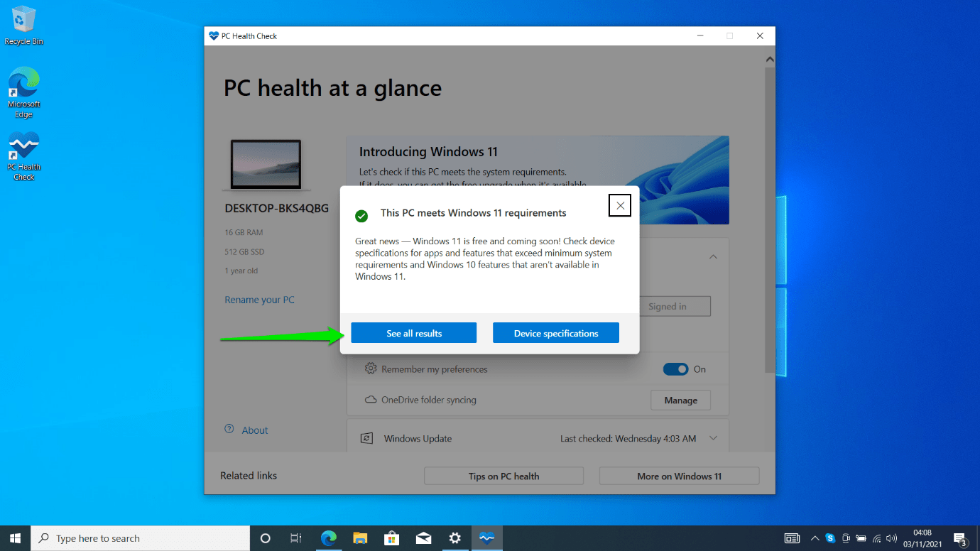Collapse the backup section chevron
This screenshot has width=980, height=551.
[714, 256]
